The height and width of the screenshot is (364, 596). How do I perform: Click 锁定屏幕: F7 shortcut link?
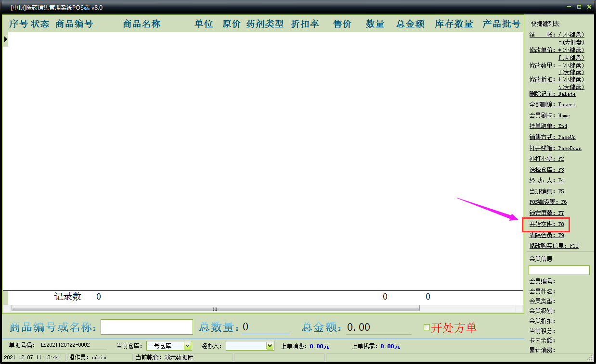point(546,213)
